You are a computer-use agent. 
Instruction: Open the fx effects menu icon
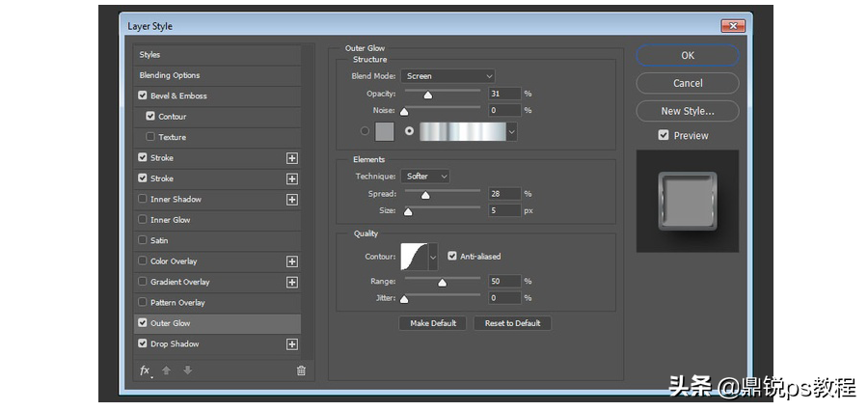(146, 370)
